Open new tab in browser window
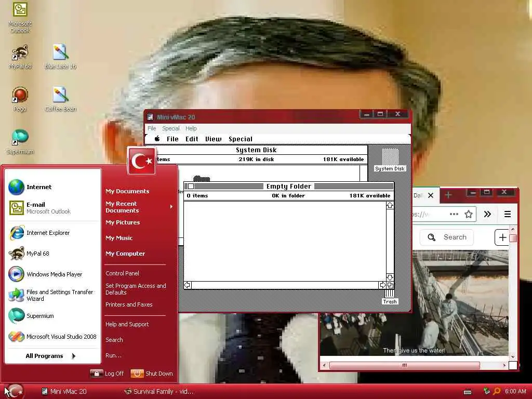 pos(448,195)
